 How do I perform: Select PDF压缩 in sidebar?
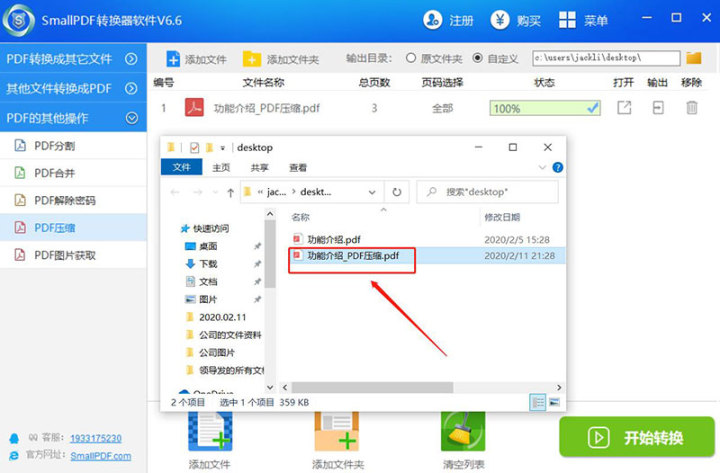click(x=73, y=227)
